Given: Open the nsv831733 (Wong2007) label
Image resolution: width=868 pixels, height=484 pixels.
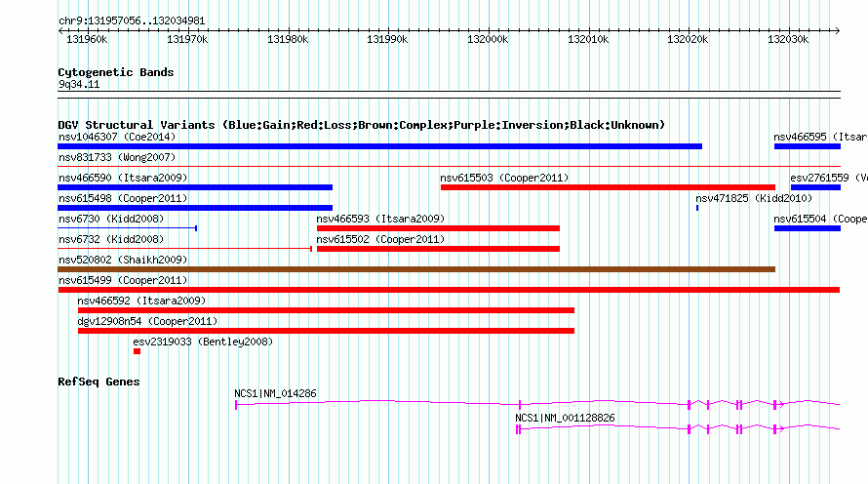Looking at the screenshot, I should (x=117, y=157).
